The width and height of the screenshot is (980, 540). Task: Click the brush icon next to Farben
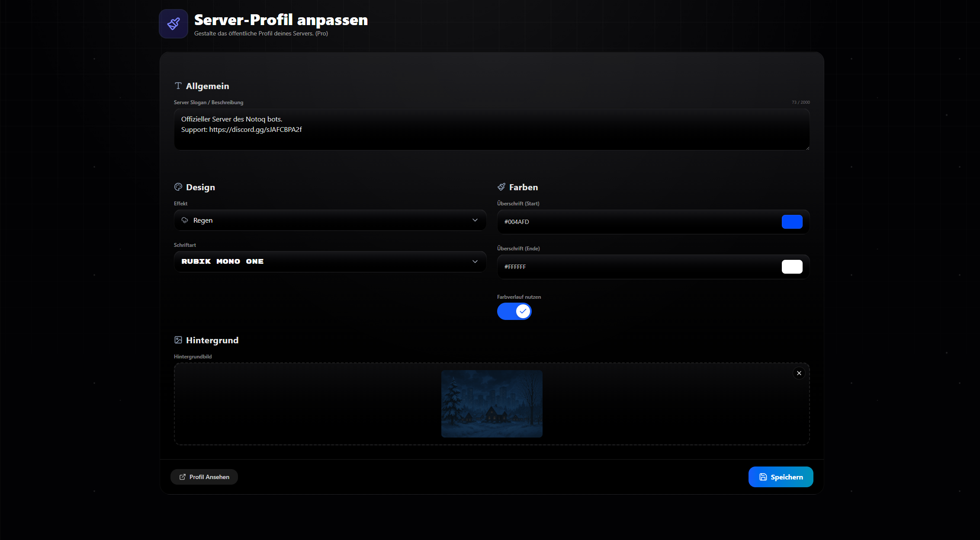tap(501, 187)
